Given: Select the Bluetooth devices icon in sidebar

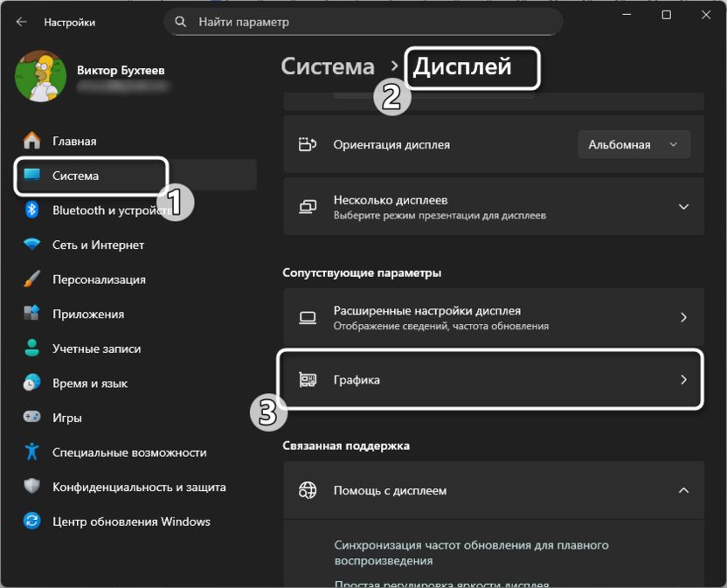Looking at the screenshot, I should pyautogui.click(x=32, y=210).
